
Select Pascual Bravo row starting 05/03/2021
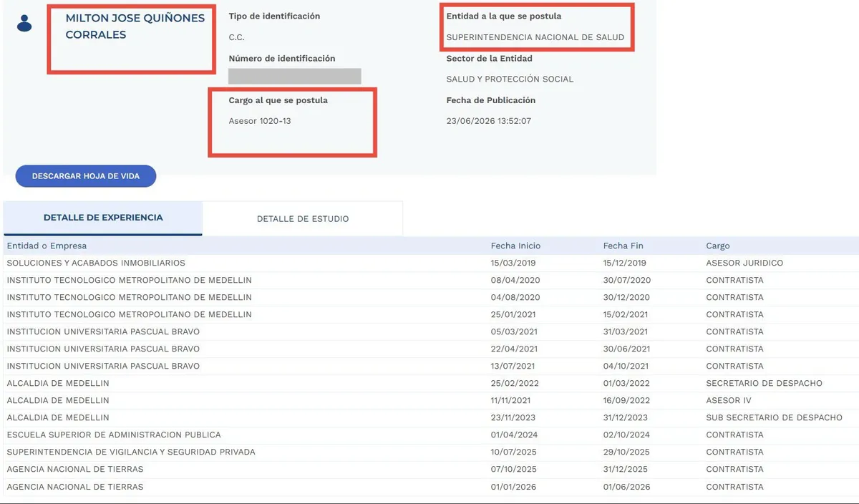coord(431,331)
